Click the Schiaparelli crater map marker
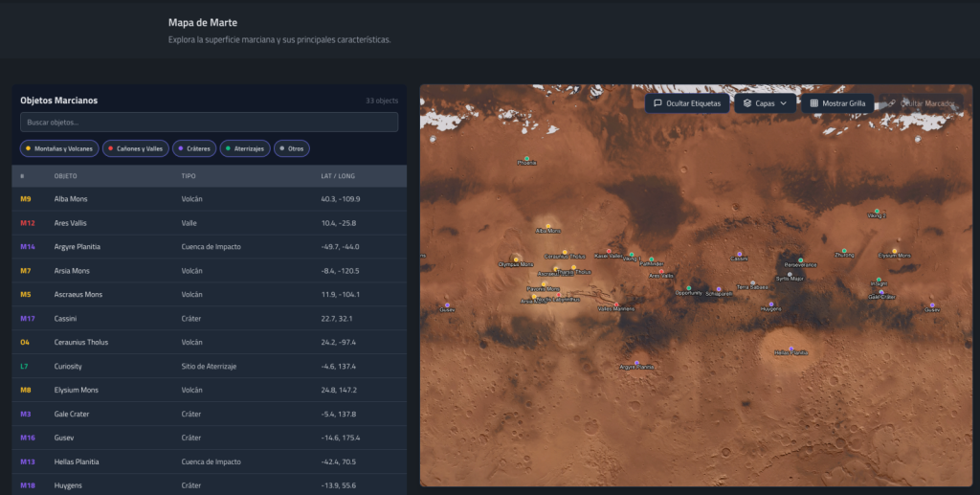 tap(719, 289)
